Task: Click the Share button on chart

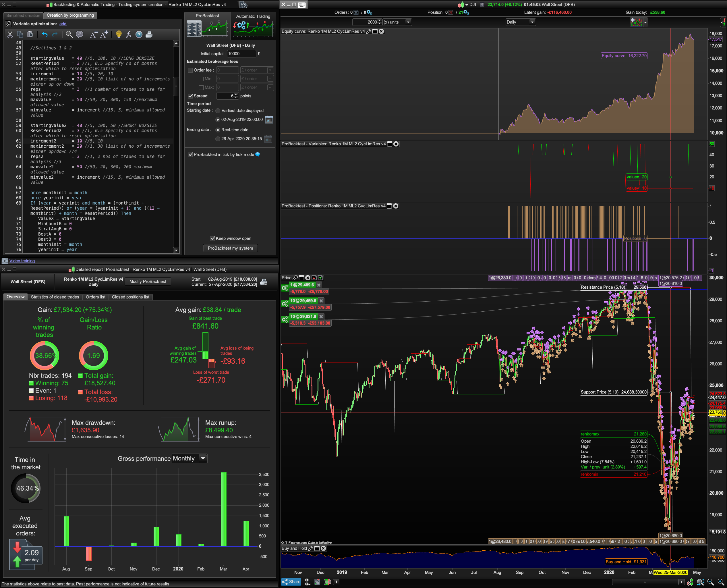Action: (291, 582)
